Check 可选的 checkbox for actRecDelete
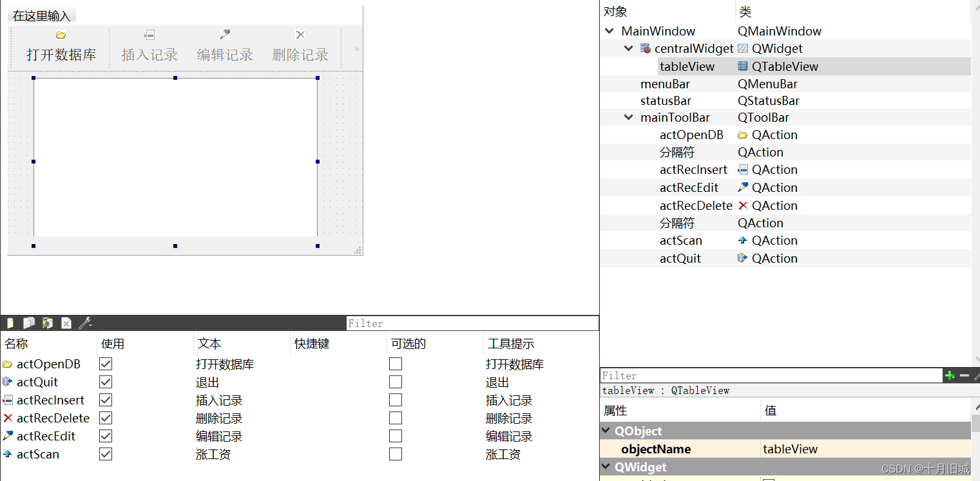This screenshot has height=481, width=980. 396,418
